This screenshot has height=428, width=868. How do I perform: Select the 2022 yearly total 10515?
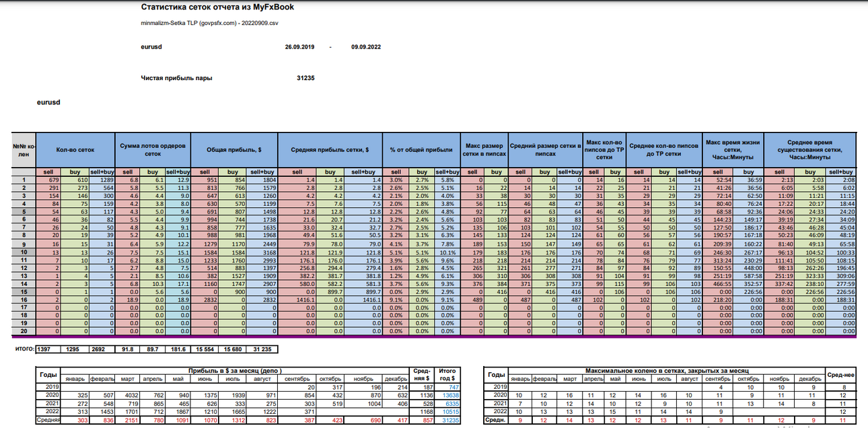point(447,411)
